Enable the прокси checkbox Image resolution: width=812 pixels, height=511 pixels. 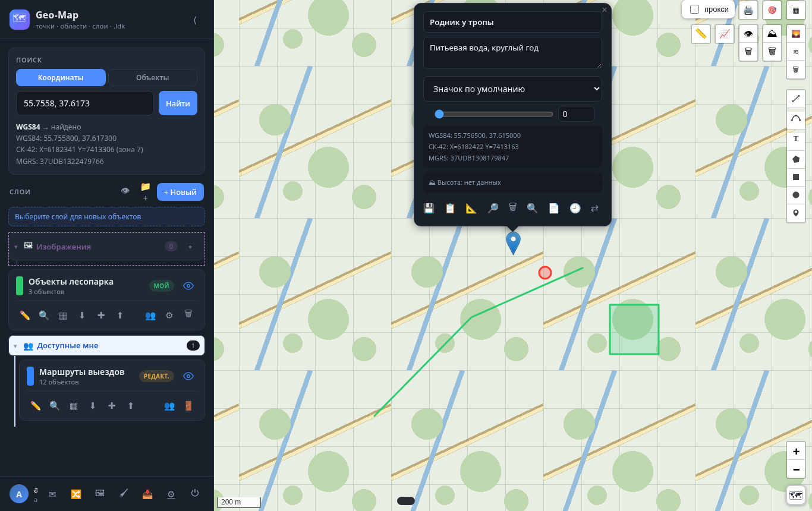[694, 10]
